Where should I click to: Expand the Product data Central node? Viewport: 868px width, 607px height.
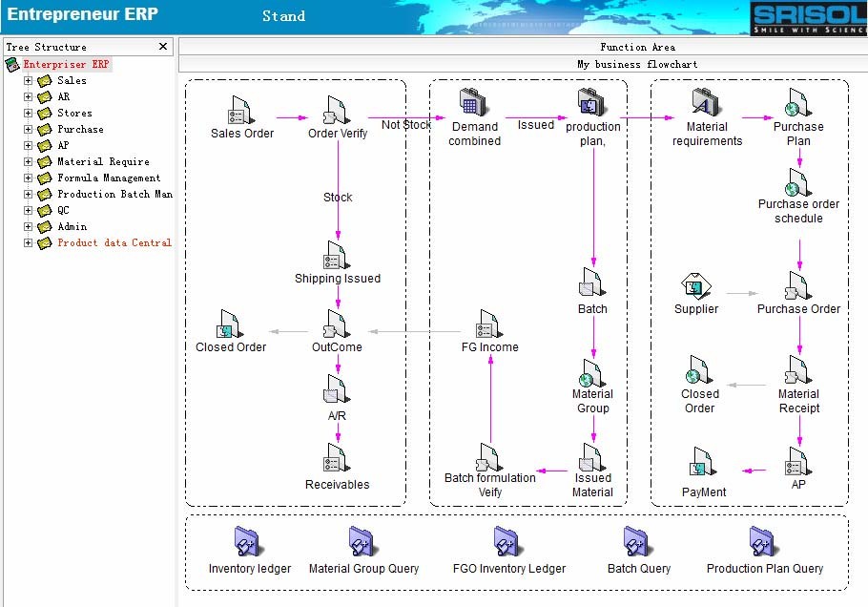click(x=28, y=242)
